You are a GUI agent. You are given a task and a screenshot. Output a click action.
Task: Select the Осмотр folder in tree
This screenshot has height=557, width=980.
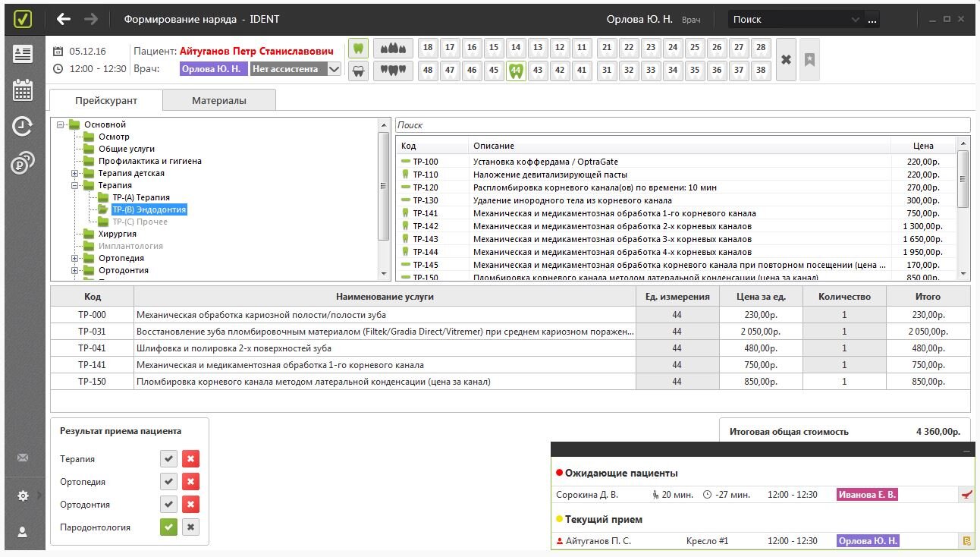114,137
